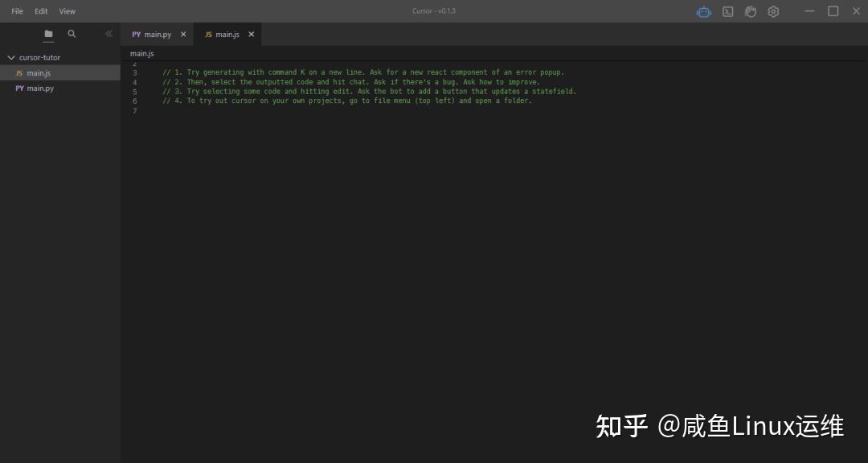Screen dimensions: 868x463
Task: Collapse the cursor-tutor folder
Action: click(11, 57)
